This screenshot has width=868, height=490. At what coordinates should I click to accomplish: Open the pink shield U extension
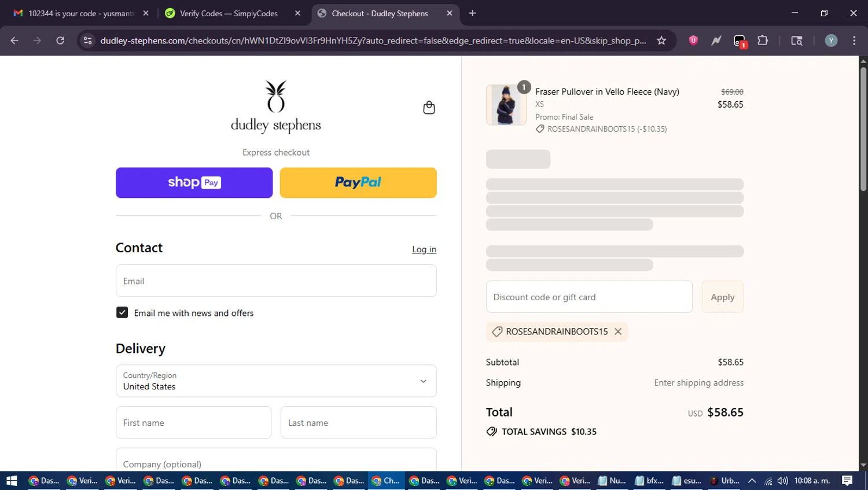click(x=693, y=40)
